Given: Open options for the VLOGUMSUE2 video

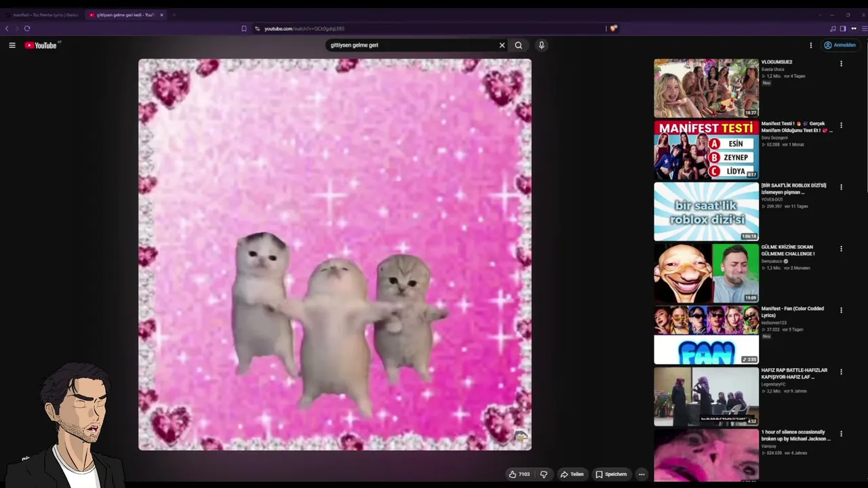Looking at the screenshot, I should point(841,64).
